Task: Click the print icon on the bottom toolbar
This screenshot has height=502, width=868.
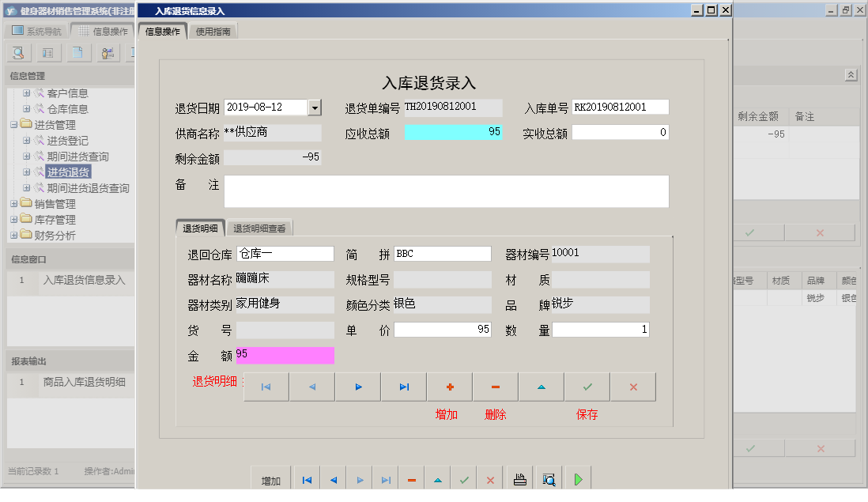Action: coord(519,477)
